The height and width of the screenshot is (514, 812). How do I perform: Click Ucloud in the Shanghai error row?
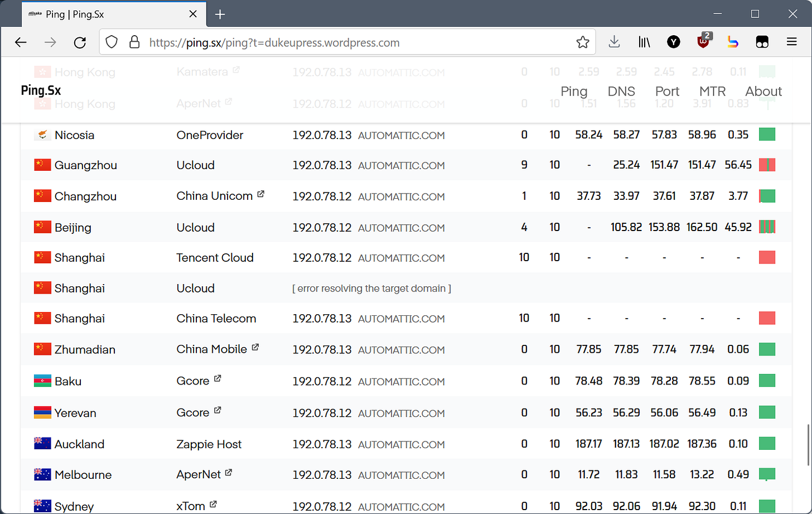coord(195,289)
